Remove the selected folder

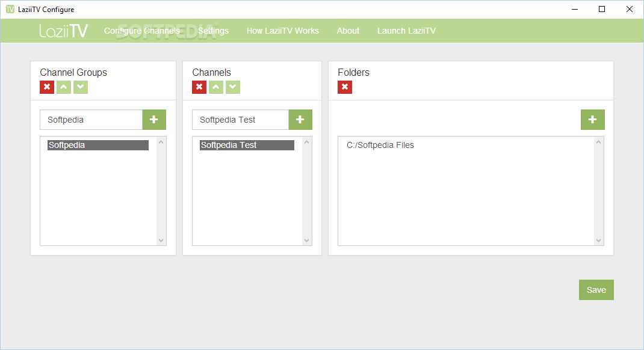pyautogui.click(x=345, y=87)
